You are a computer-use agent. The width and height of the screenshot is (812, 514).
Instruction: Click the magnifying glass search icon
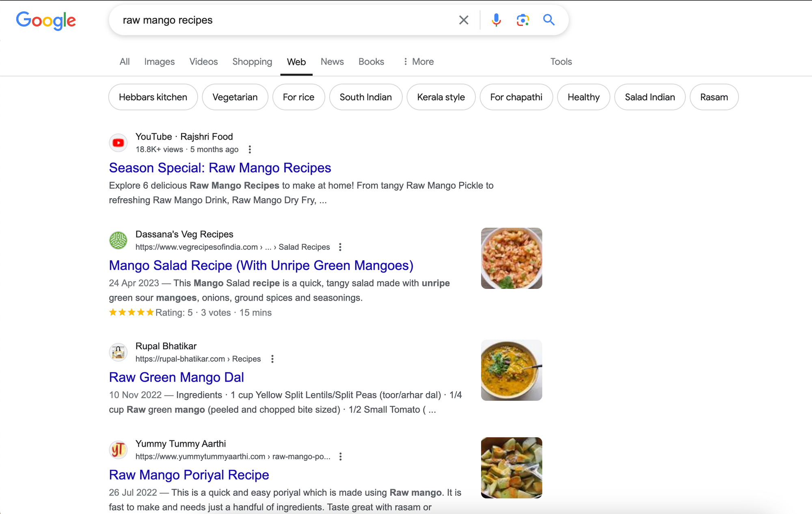[547, 19]
